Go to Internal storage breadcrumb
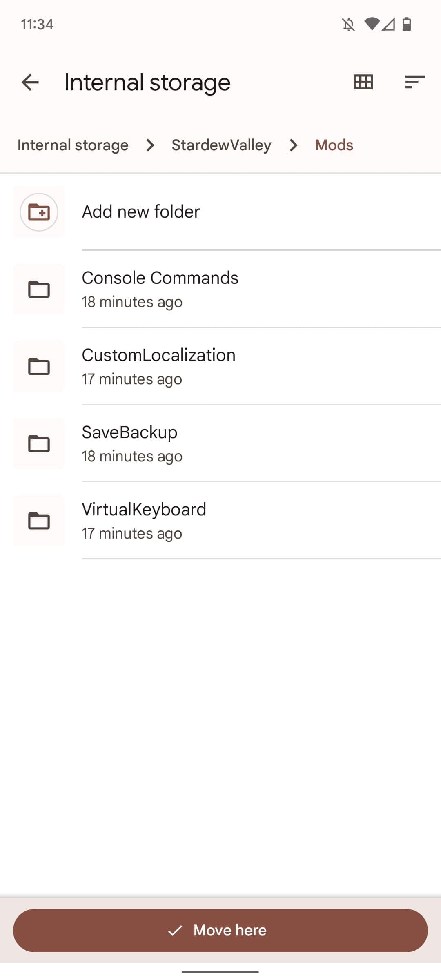 coord(73,145)
